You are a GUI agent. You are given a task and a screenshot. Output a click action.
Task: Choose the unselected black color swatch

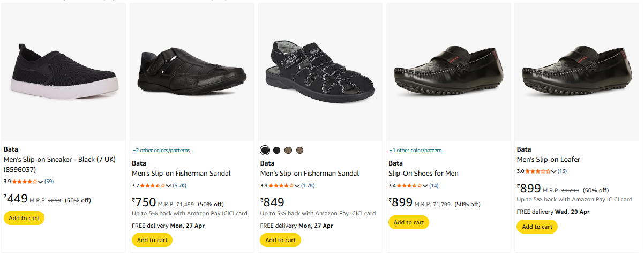click(276, 150)
